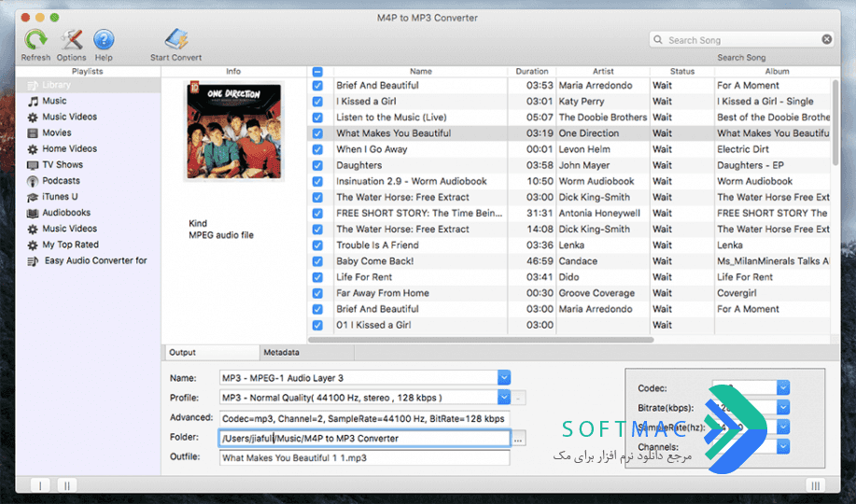This screenshot has width=856, height=504.
Task: Sort by the Status column header
Action: click(x=681, y=71)
